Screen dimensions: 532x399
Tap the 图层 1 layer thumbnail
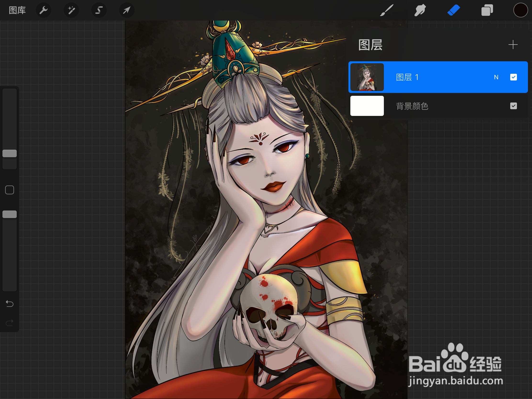click(367, 77)
